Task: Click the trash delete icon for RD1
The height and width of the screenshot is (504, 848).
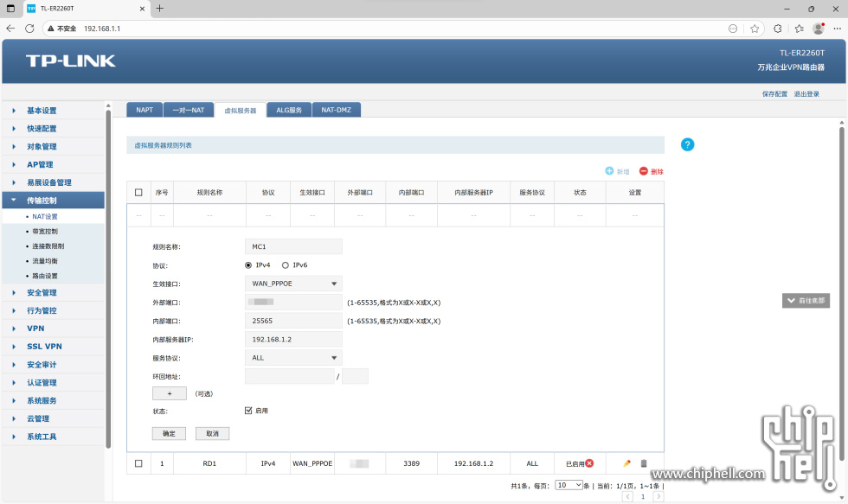Action: pos(643,463)
